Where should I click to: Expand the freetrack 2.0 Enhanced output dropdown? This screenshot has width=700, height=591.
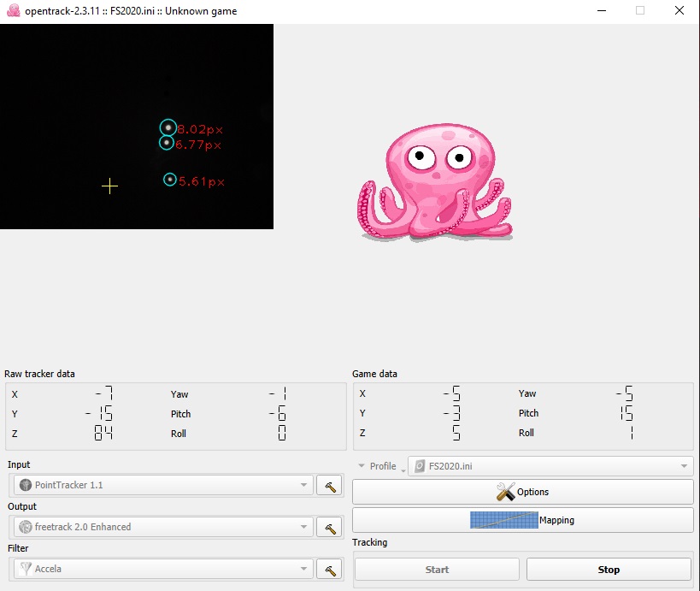click(x=163, y=527)
